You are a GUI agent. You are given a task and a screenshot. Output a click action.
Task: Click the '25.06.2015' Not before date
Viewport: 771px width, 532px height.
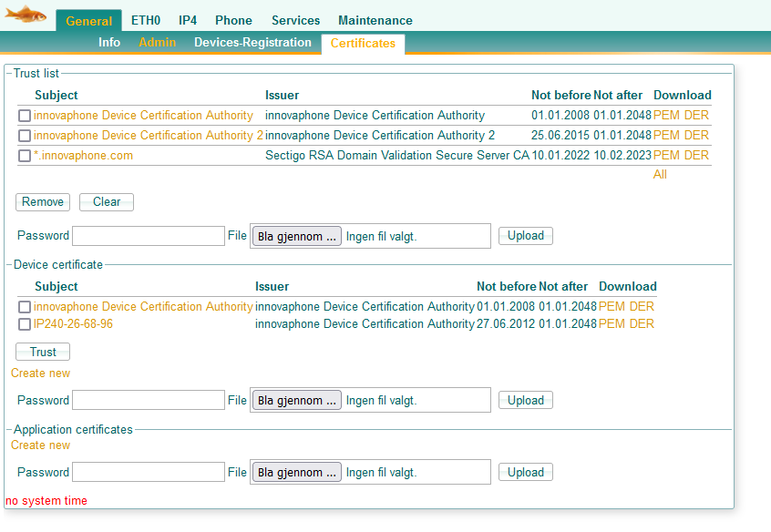point(560,135)
